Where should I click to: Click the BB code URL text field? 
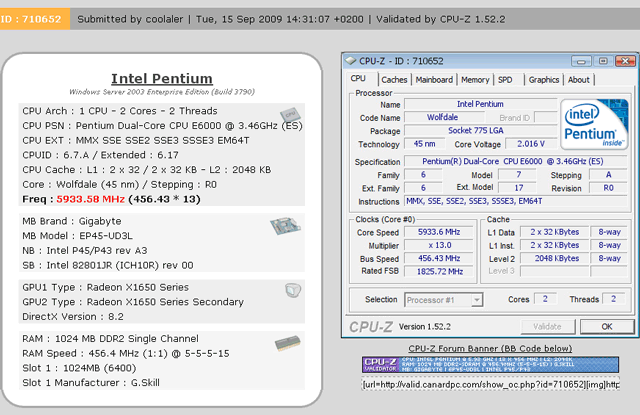490,384
